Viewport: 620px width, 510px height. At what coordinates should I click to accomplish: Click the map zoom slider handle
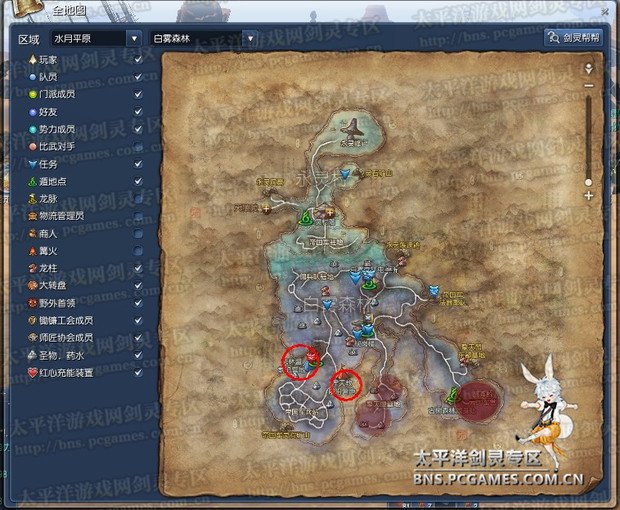point(588,182)
